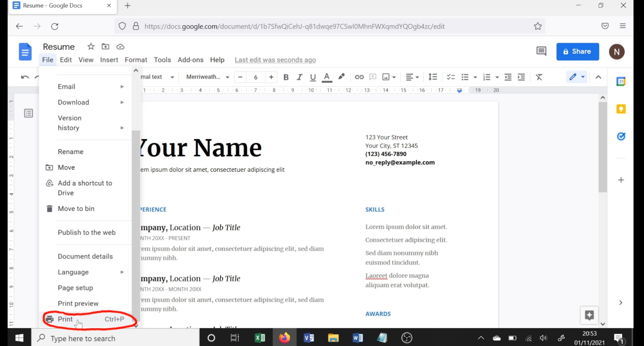
Task: Open the text color picker
Action: coord(327,77)
